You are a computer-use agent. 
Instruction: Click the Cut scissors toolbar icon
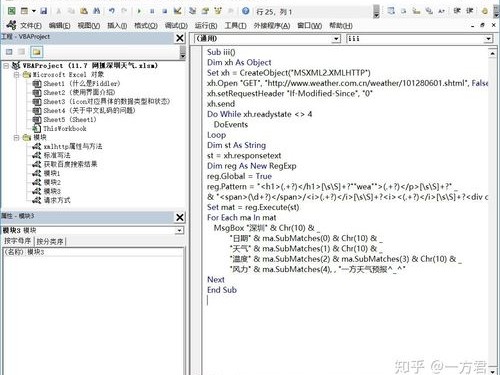[59, 11]
